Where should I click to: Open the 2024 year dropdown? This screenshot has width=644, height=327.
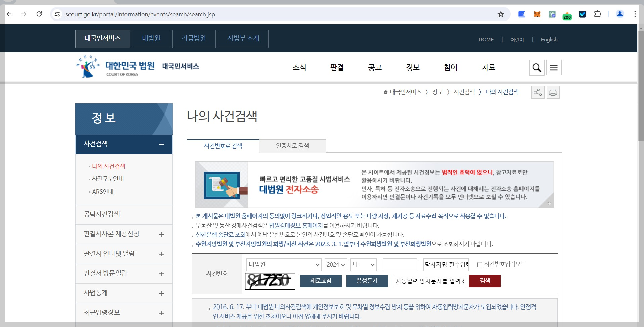(x=336, y=264)
